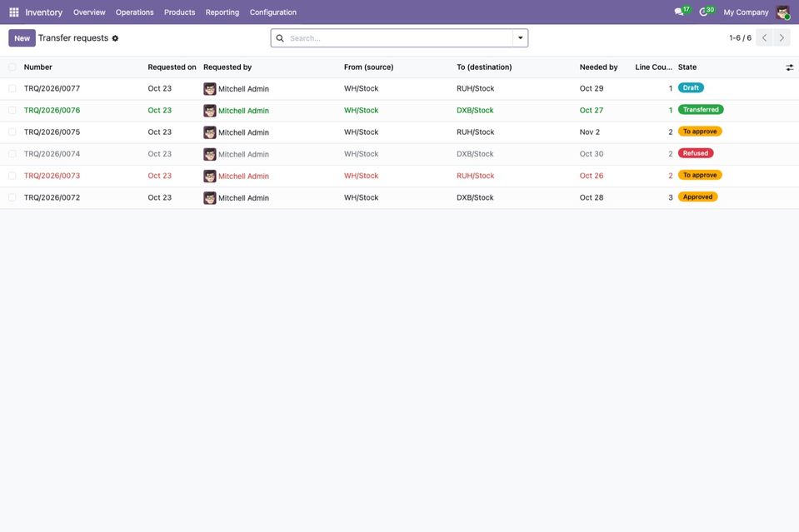The height and width of the screenshot is (532, 799).
Task: Open the Operations menu
Action: pos(134,12)
